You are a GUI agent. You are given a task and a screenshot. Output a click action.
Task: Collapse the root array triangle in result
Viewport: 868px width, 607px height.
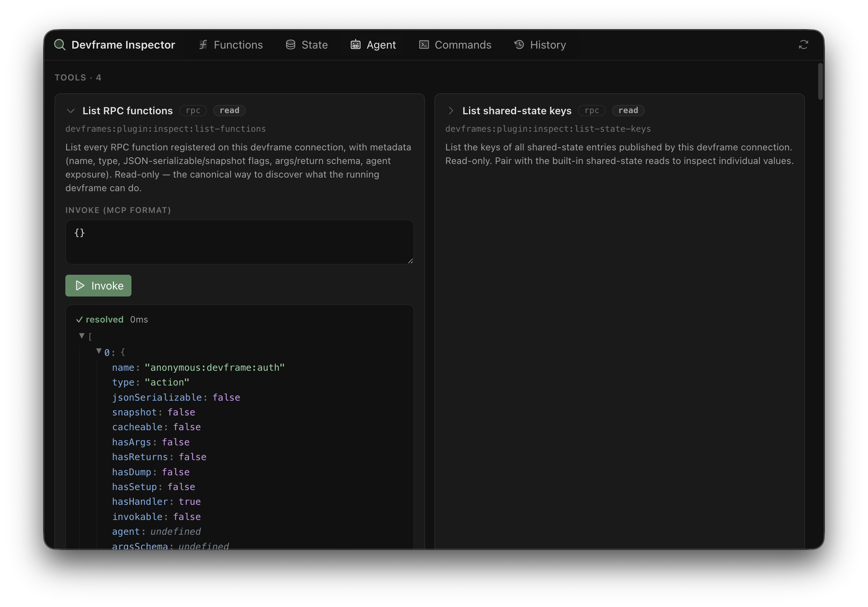(x=82, y=336)
